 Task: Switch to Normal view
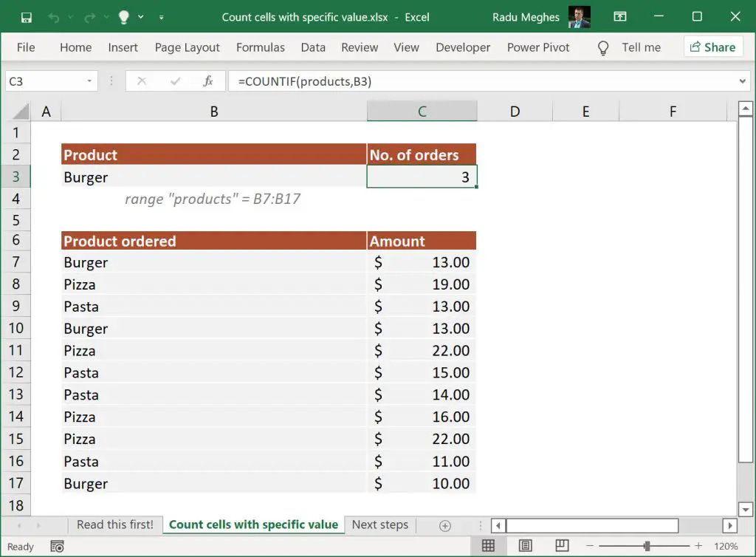click(x=488, y=546)
